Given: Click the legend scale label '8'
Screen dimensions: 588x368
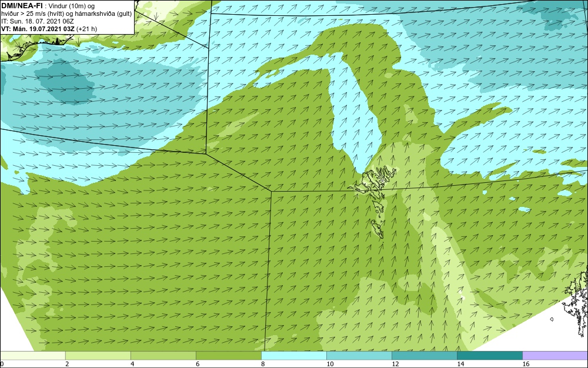Looking at the screenshot, I should tap(262, 364).
